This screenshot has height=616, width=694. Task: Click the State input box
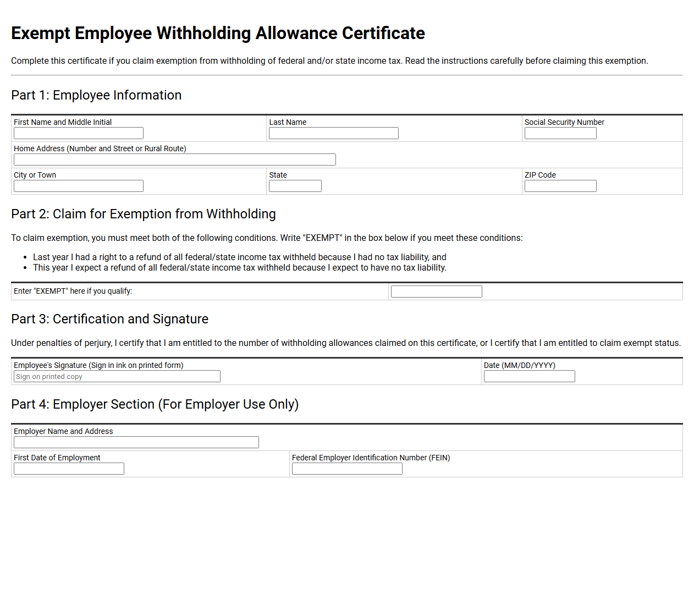(295, 186)
